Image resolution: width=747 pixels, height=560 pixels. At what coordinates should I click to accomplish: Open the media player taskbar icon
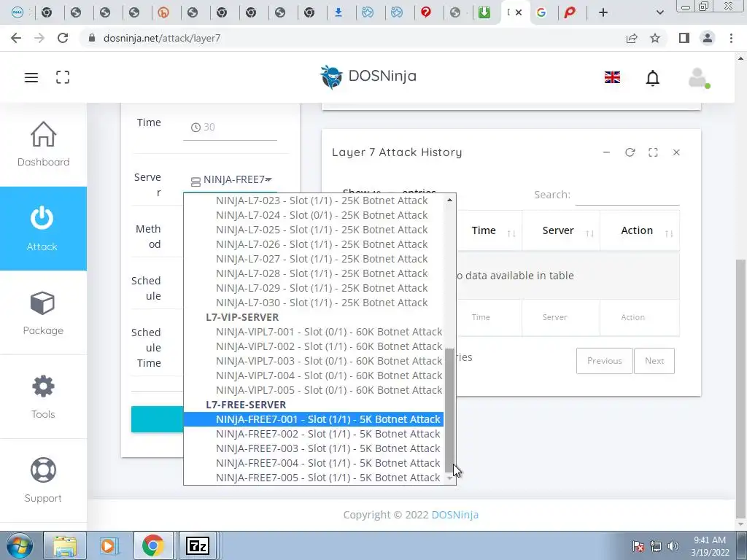click(x=108, y=546)
